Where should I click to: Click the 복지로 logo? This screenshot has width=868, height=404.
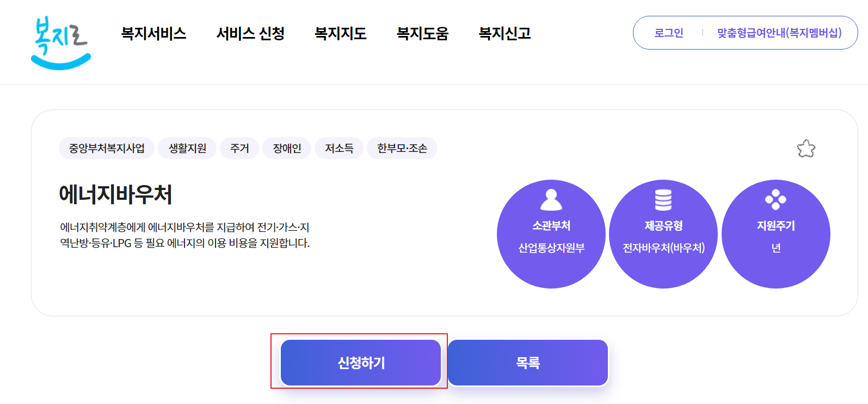60,43
